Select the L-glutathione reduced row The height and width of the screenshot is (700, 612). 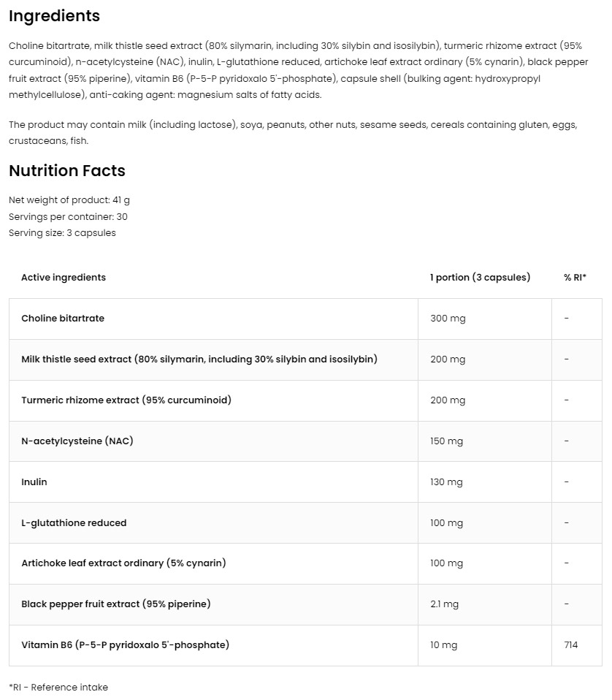(305, 522)
